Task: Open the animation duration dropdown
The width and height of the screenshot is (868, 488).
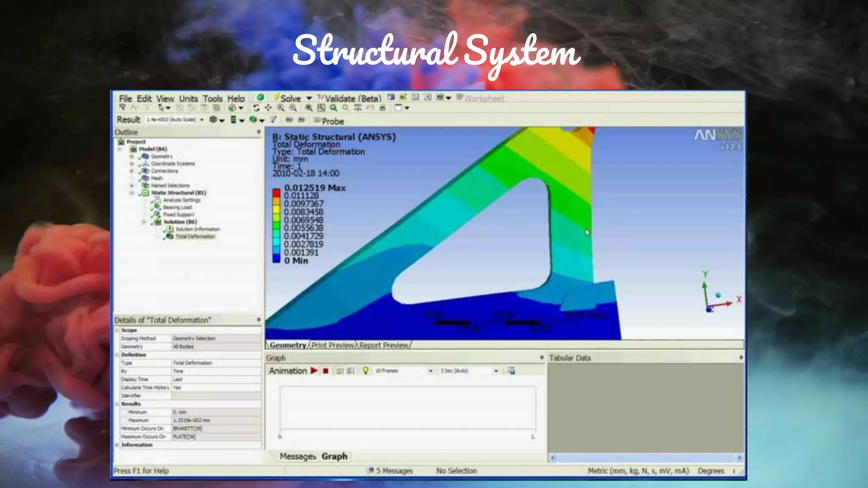Action: point(496,371)
